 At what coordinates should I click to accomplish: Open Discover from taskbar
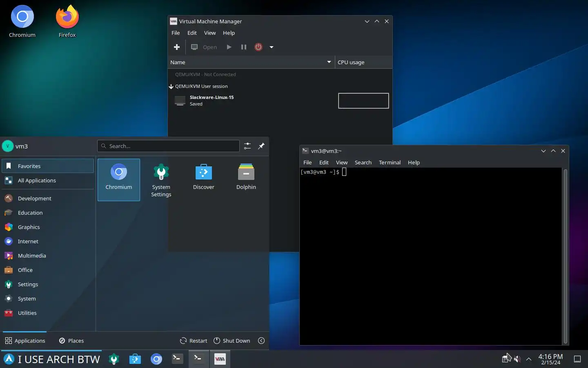(x=135, y=359)
